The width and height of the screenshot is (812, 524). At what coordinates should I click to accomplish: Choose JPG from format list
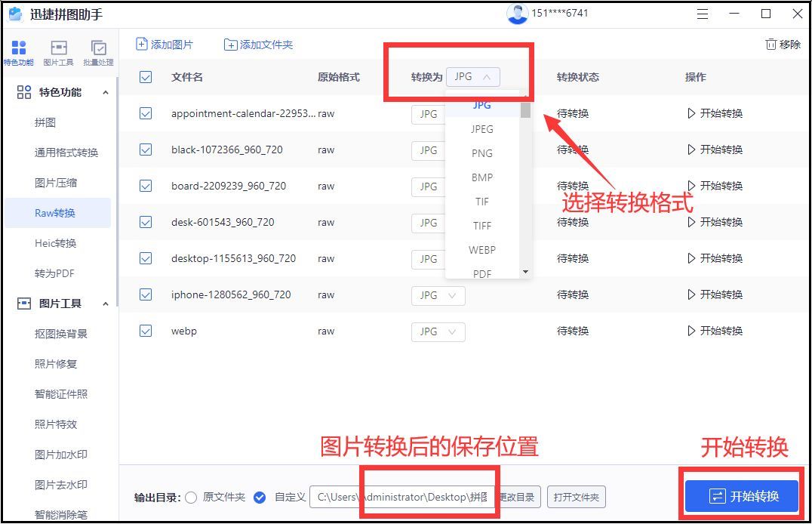tap(482, 105)
